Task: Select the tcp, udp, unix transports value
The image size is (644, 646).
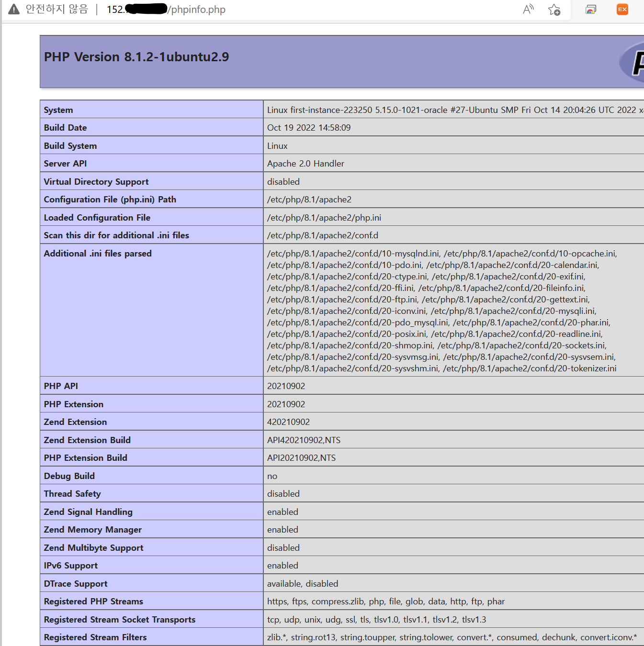Action: coord(376,620)
